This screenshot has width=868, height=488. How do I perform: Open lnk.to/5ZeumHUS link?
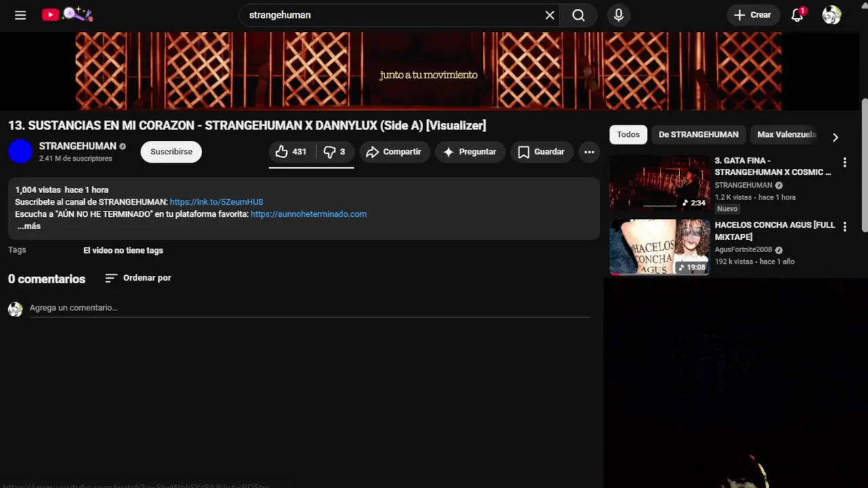click(216, 202)
